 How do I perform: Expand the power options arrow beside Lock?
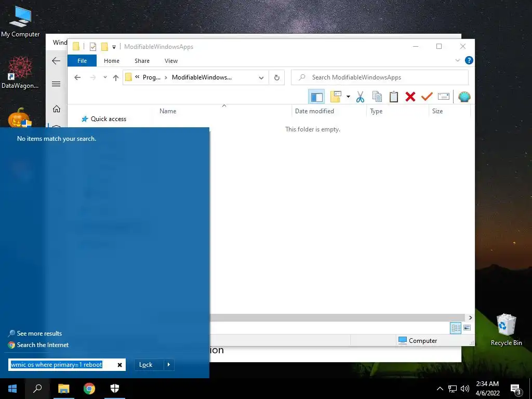pos(169,365)
